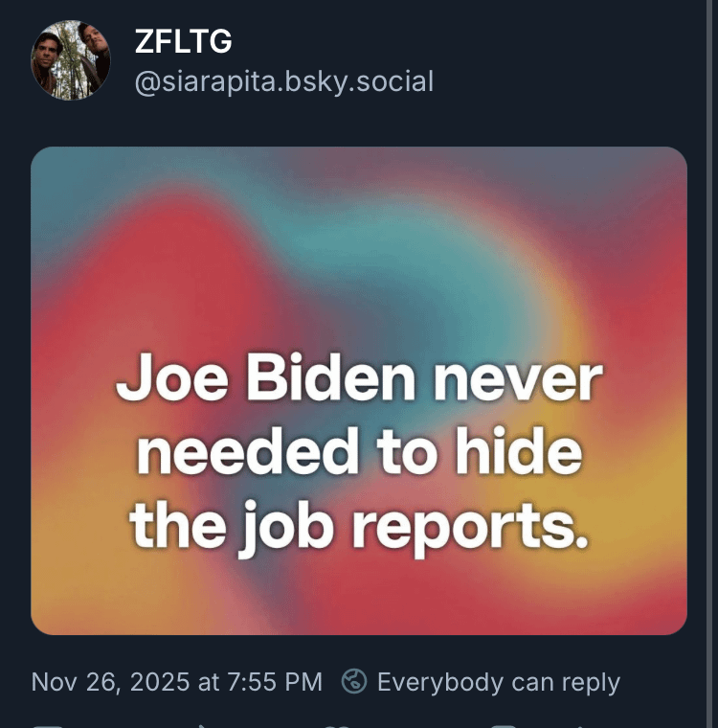718x728 pixels.
Task: Click "the job reports." line in image
Action: [x=359, y=524]
